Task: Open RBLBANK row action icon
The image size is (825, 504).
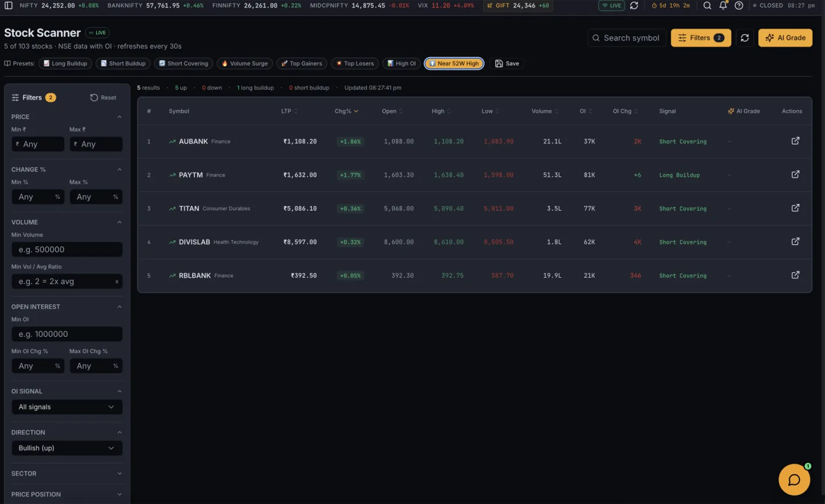Action: click(x=795, y=275)
